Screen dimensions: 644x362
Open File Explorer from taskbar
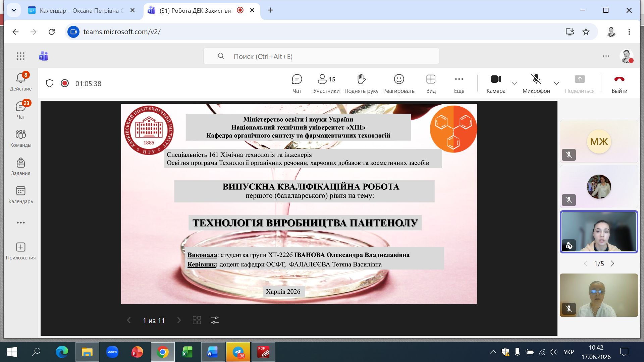pyautogui.click(x=87, y=352)
